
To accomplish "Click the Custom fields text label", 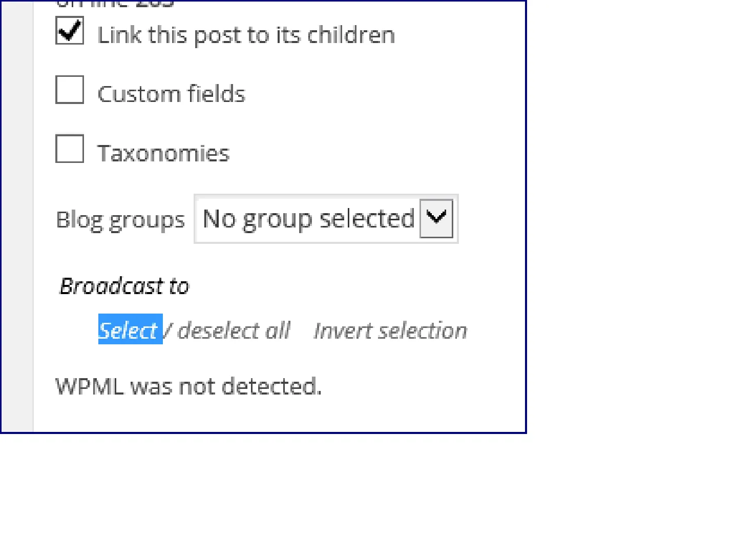I will click(172, 94).
